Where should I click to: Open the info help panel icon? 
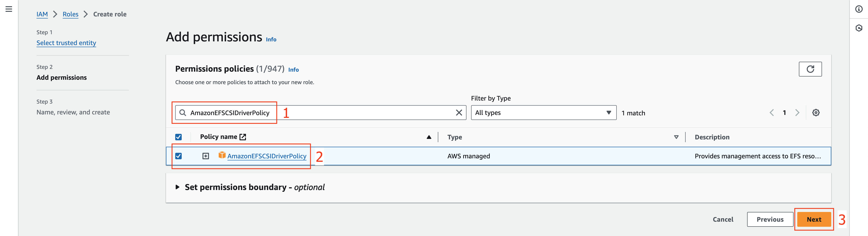pos(859,9)
